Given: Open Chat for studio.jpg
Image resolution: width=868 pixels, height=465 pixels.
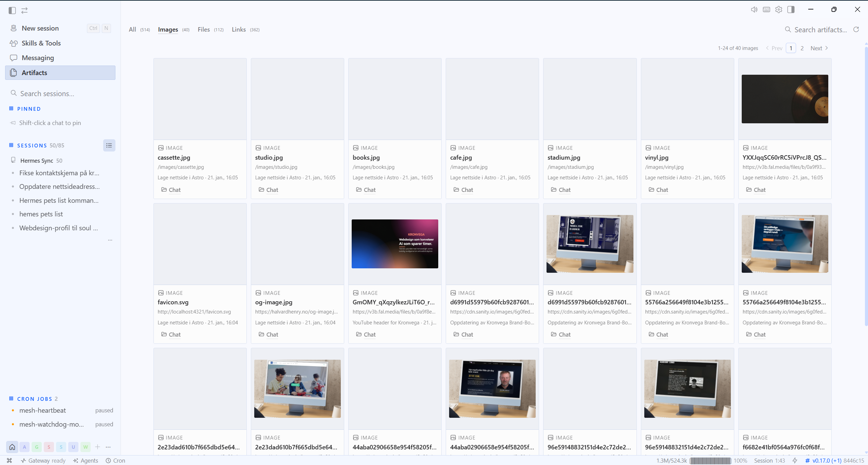Looking at the screenshot, I should coord(268,190).
